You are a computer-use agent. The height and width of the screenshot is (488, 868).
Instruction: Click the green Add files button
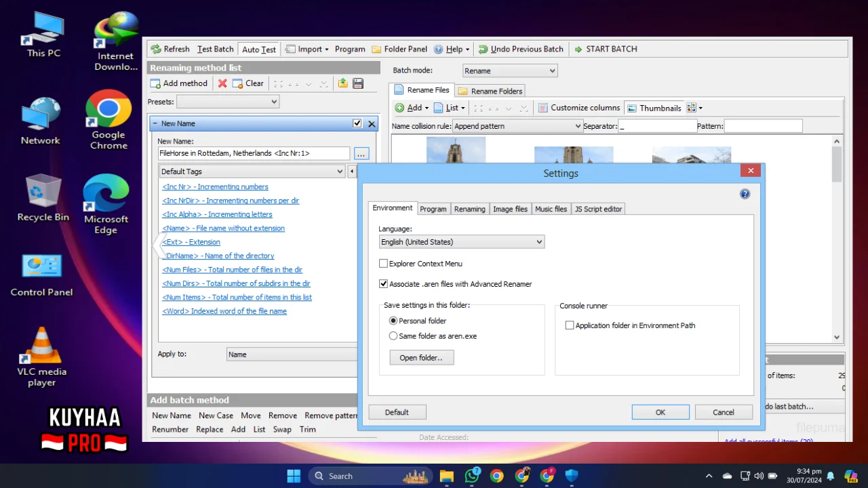point(412,108)
